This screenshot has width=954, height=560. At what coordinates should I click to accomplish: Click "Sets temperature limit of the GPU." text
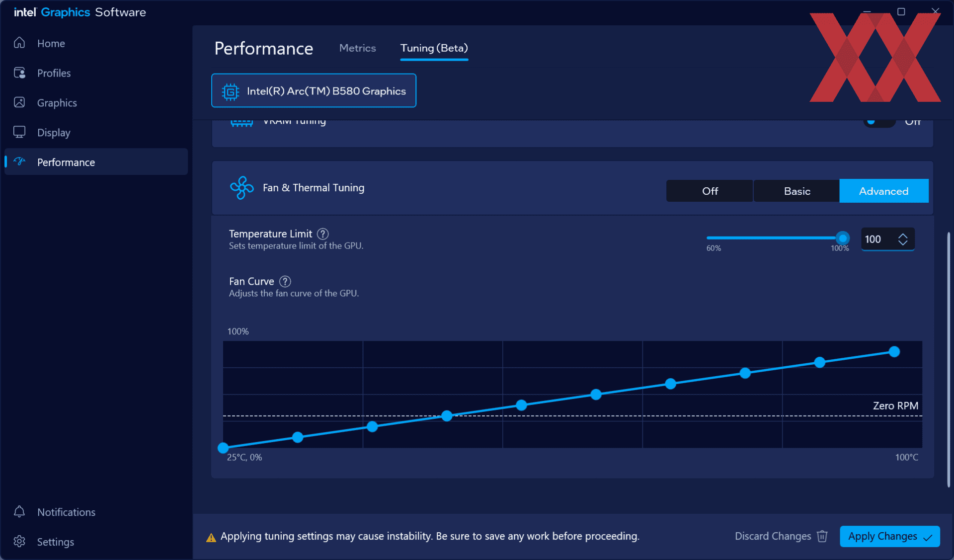click(296, 245)
